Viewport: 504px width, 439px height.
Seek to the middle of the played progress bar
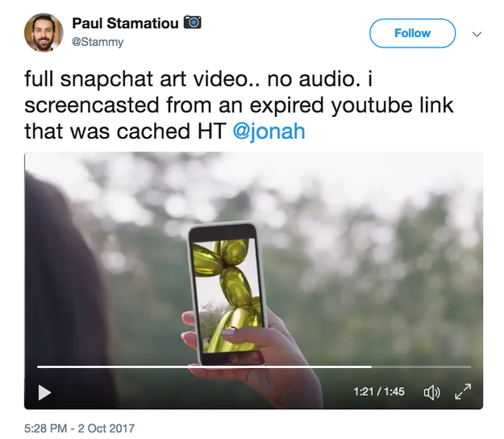click(205, 367)
